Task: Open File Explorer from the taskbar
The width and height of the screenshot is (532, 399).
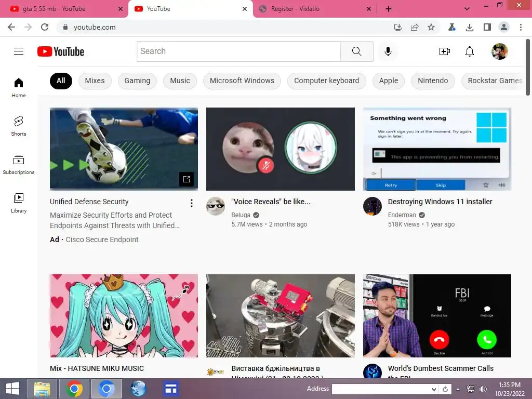Action: [42, 389]
